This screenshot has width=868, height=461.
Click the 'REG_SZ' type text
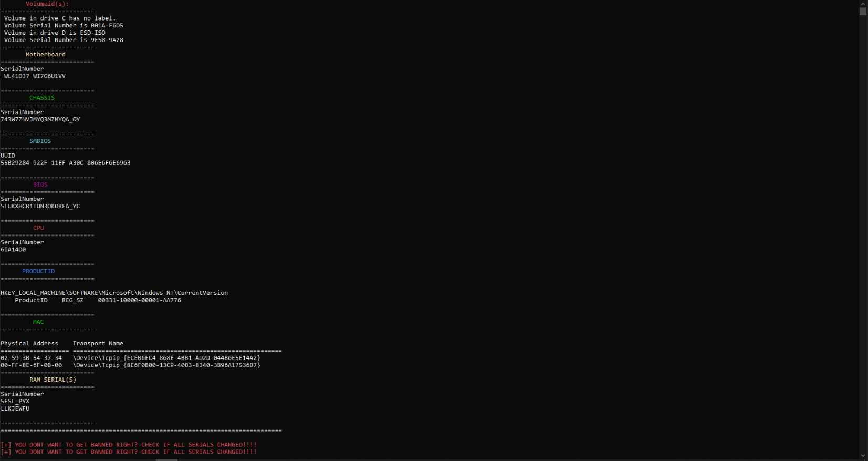[x=72, y=300]
